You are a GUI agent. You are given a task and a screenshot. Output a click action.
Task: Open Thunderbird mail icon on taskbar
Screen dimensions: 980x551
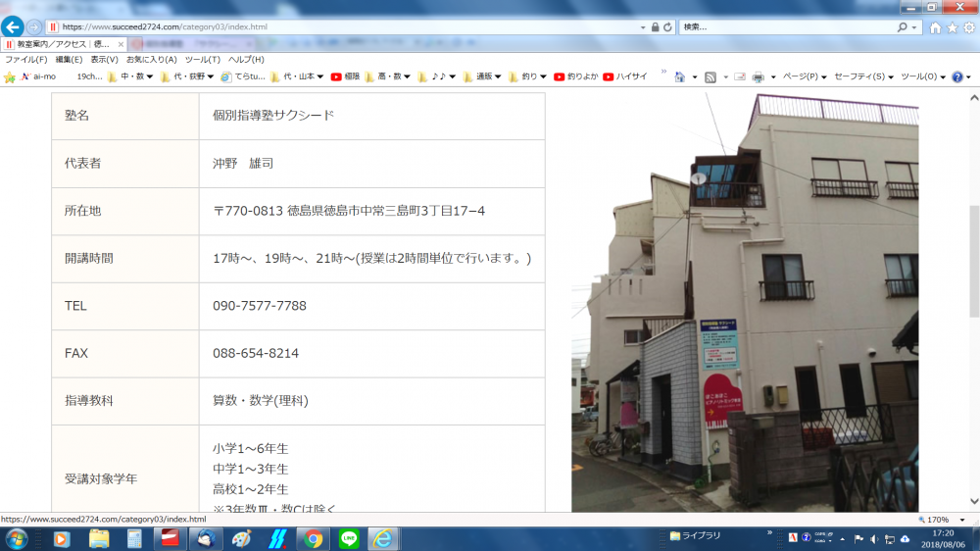click(206, 538)
